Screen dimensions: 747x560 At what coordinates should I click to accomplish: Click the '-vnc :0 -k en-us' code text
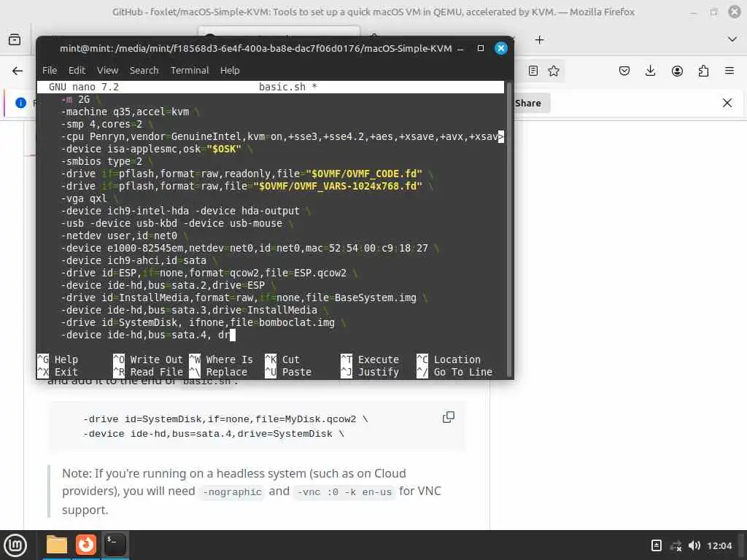point(344,492)
